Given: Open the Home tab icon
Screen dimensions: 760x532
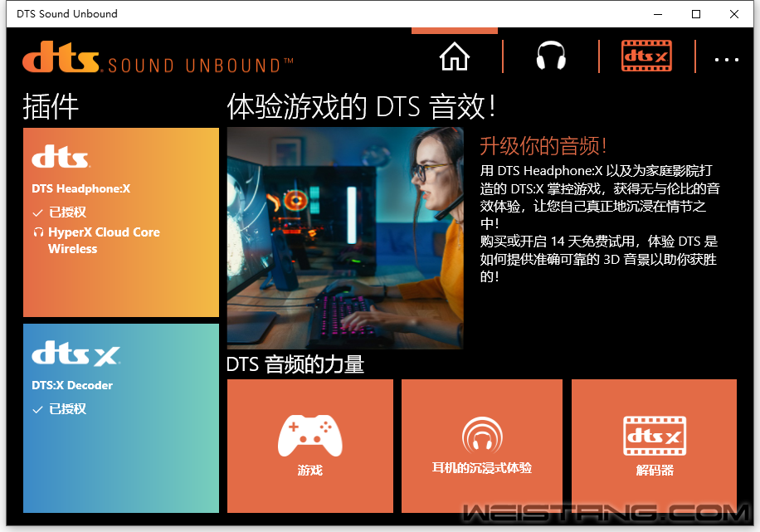Looking at the screenshot, I should (455, 56).
